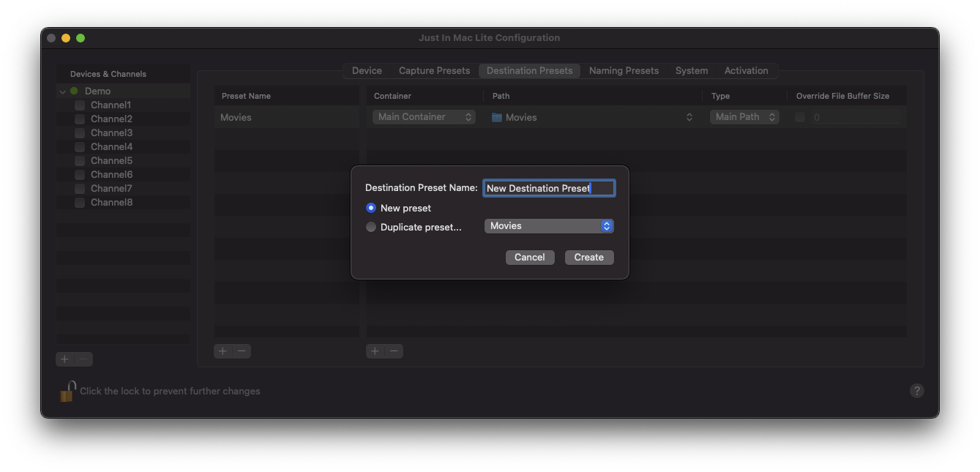Click the Override File Buffer Size header
The image size is (980, 472).
847,96
